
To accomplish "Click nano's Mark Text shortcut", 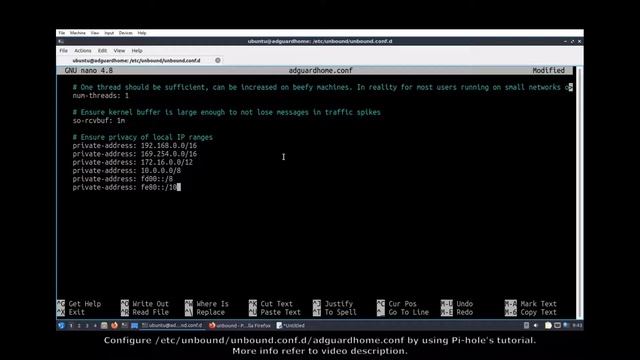I will point(531,304).
